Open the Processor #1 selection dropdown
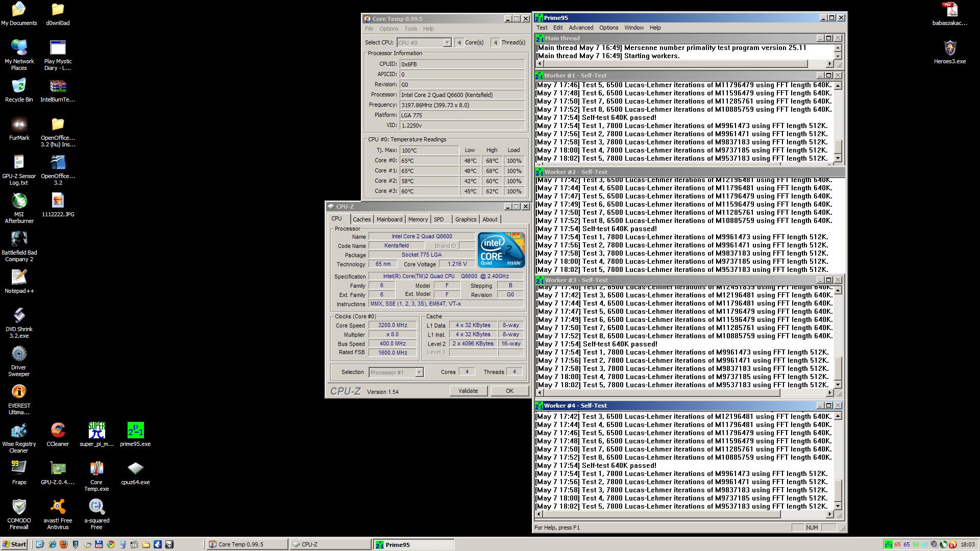This screenshot has width=980, height=551. click(419, 372)
